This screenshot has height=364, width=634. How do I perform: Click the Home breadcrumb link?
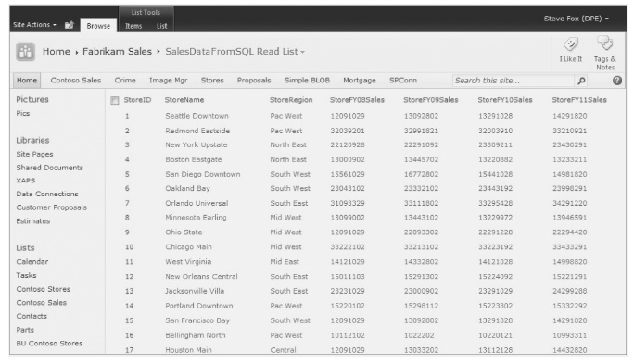point(57,52)
